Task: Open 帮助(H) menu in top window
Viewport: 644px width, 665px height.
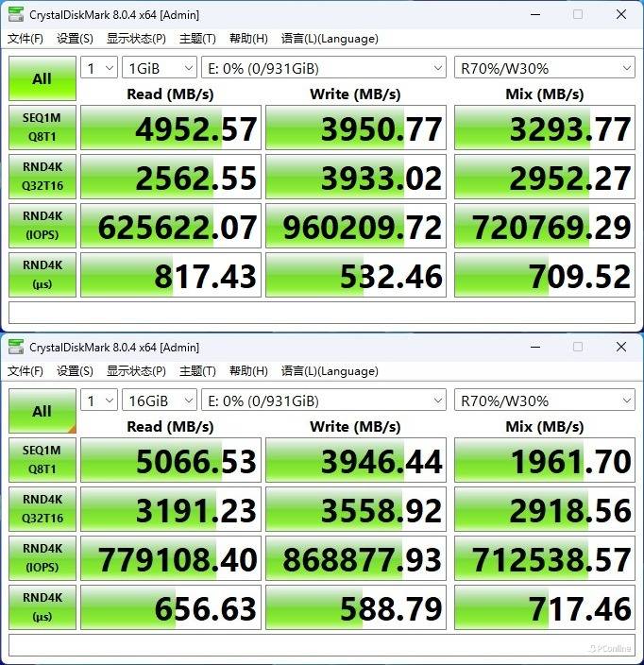Action: point(248,39)
